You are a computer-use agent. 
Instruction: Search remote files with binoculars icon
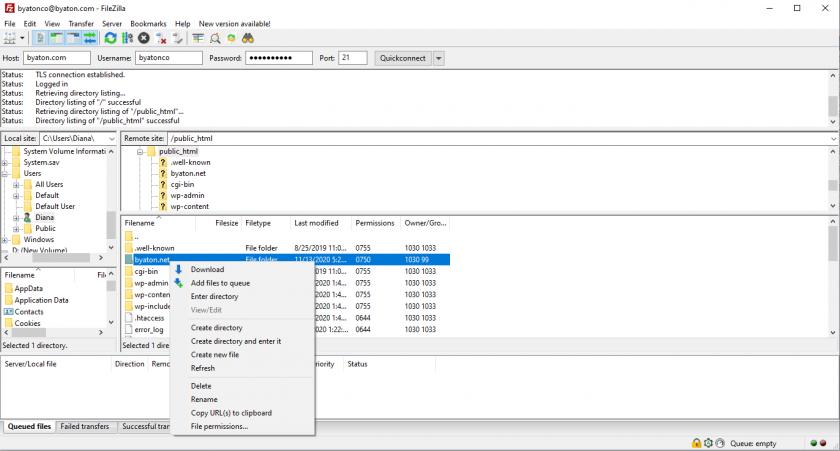coord(248,38)
